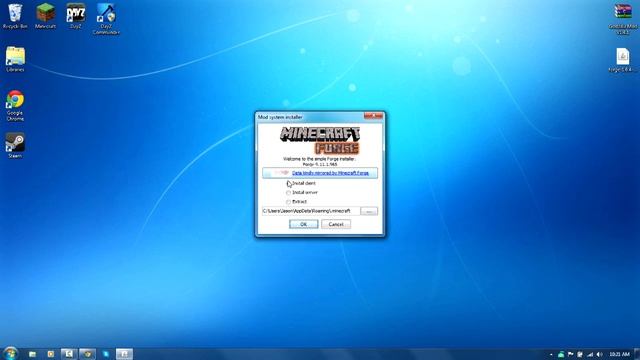The height and width of the screenshot is (360, 640).
Task: Select the Install server radio button
Action: tap(289, 193)
